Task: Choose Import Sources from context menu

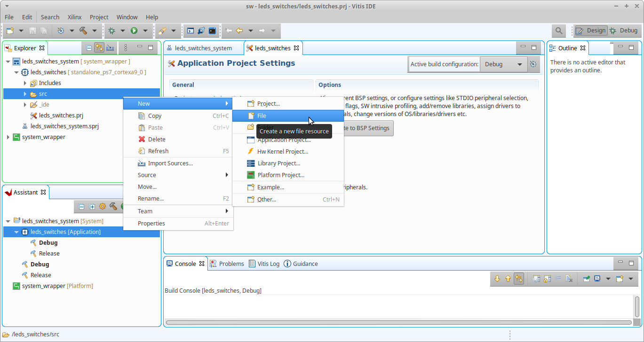Action: pos(170,163)
